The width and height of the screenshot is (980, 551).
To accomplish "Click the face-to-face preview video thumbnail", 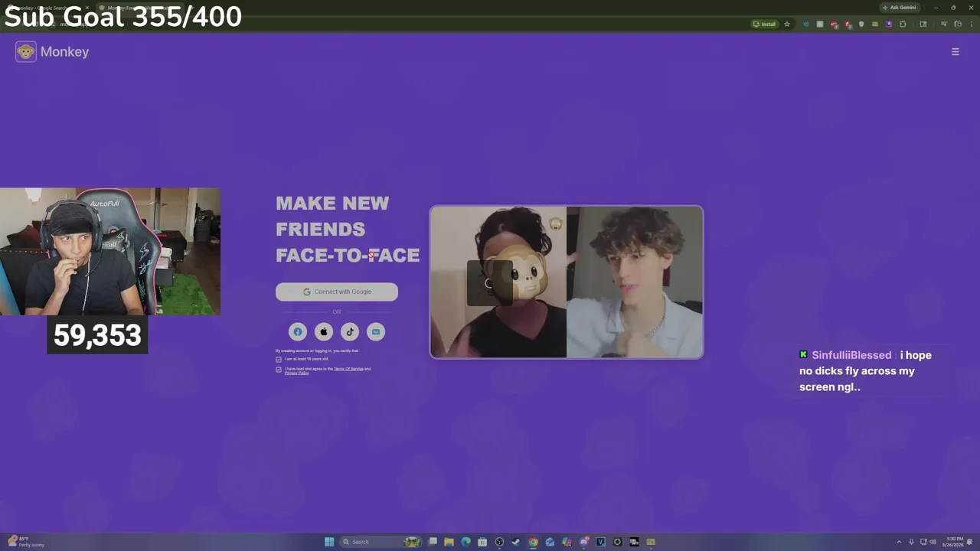I will [x=567, y=282].
